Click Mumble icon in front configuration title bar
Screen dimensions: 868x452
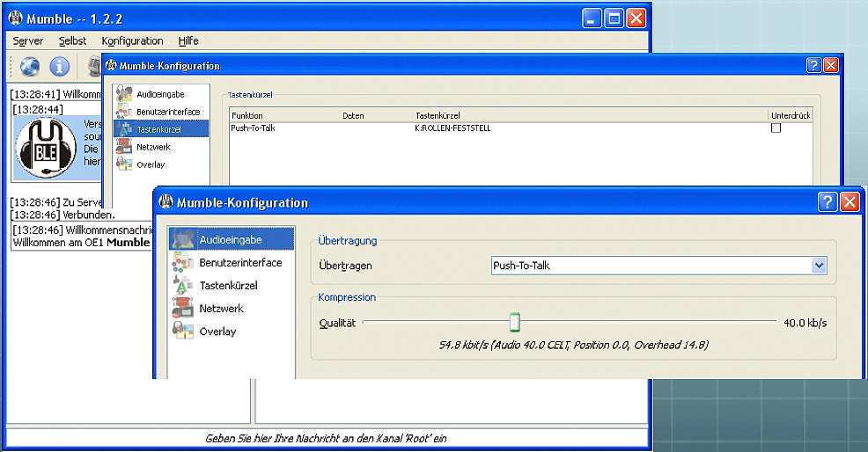coord(166,202)
